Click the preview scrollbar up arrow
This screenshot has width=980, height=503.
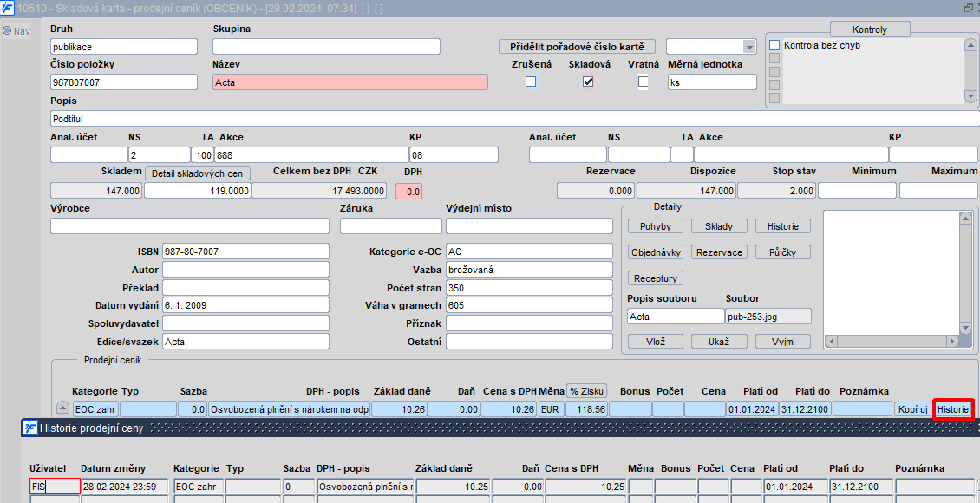click(x=966, y=217)
